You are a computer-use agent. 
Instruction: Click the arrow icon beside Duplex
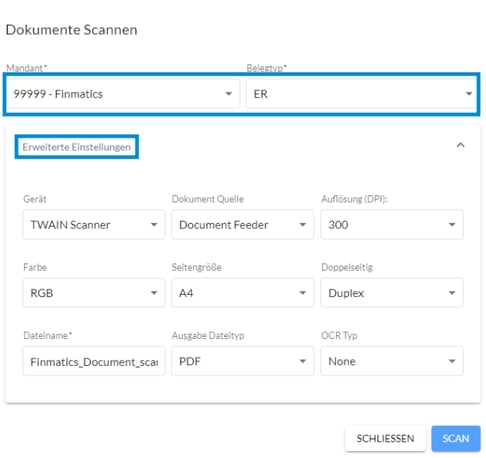pyautogui.click(x=452, y=293)
